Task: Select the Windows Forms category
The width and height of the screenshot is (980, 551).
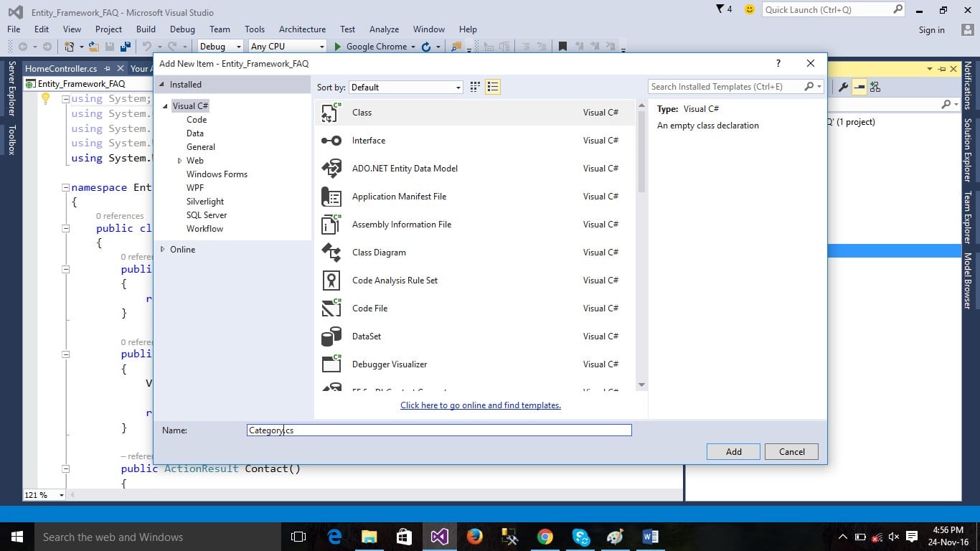Action: 217,174
